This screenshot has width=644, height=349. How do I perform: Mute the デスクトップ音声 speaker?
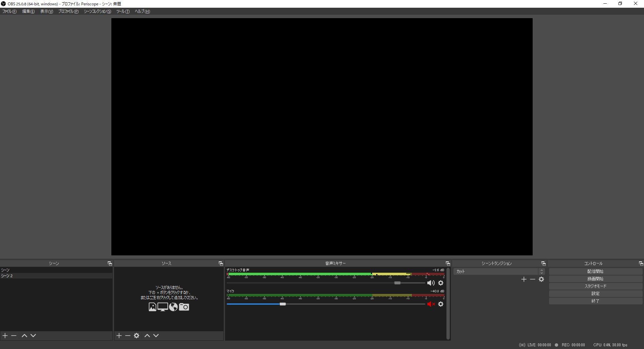tap(431, 283)
